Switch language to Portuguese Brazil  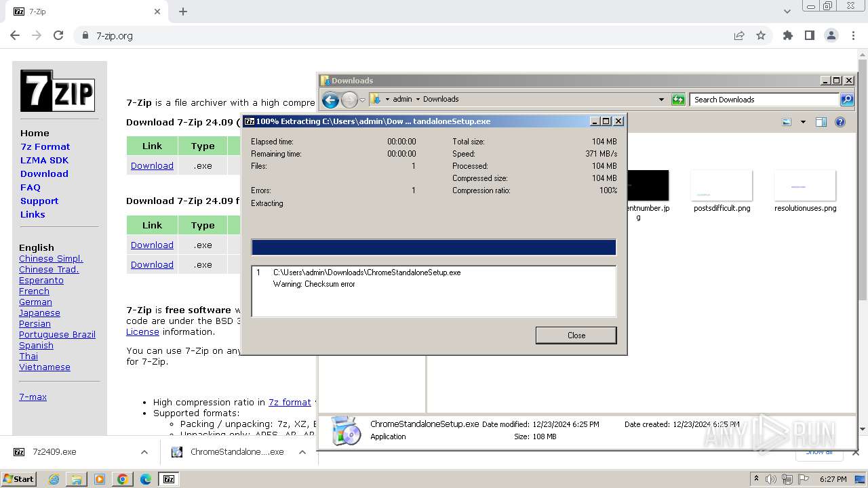57,334
